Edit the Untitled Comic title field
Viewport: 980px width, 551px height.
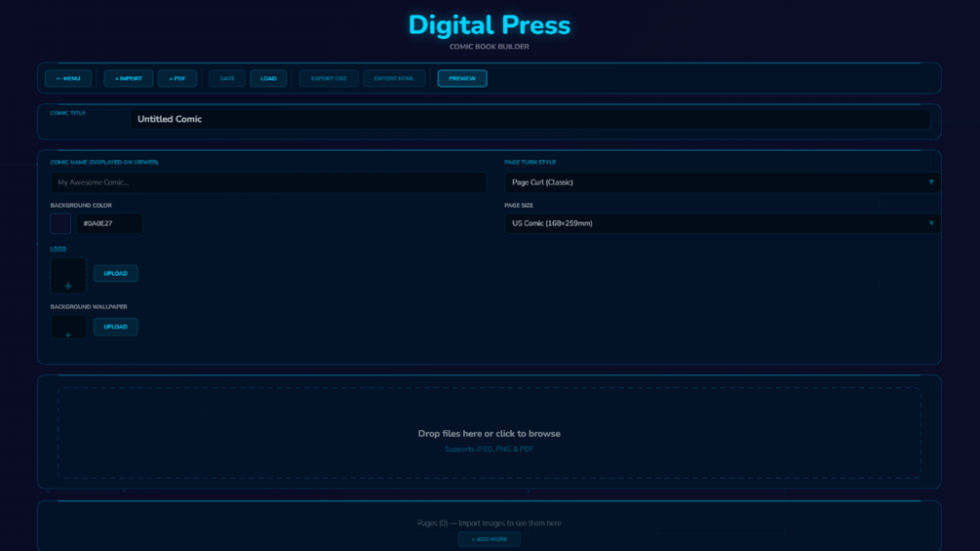[530, 119]
